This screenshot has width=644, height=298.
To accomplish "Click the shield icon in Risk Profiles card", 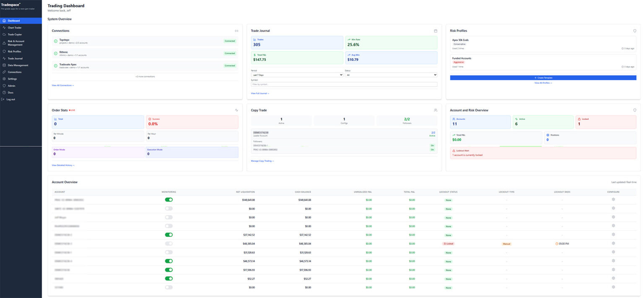I will pos(634,31).
